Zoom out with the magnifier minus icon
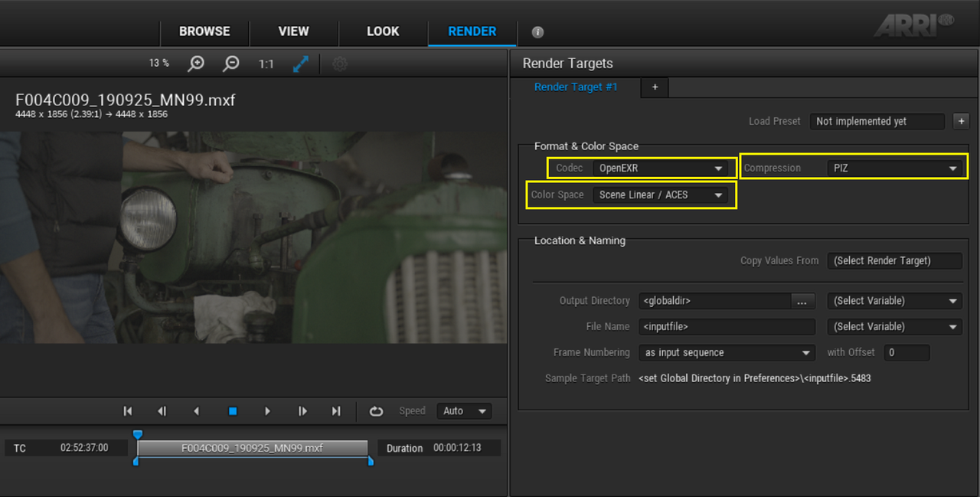This screenshot has width=980, height=497. point(230,64)
